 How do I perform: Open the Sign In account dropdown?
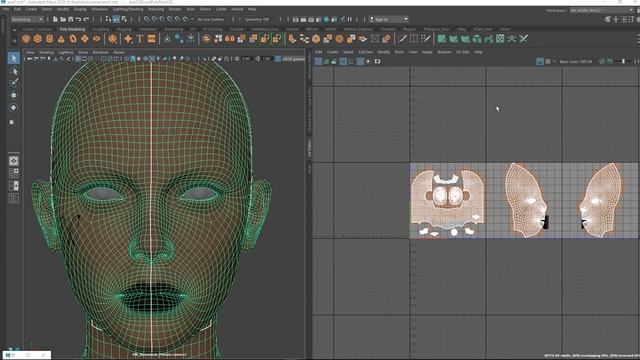389,19
